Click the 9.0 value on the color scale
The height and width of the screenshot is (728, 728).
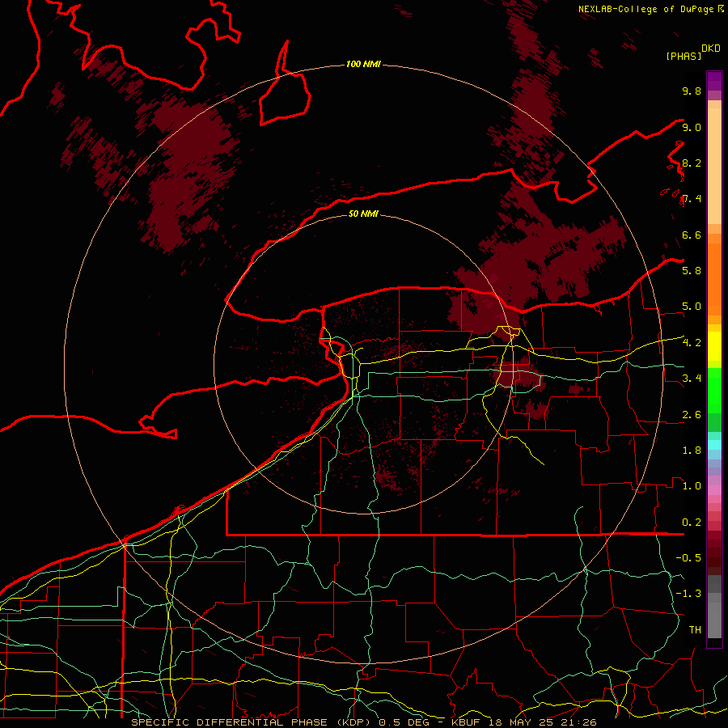point(692,127)
